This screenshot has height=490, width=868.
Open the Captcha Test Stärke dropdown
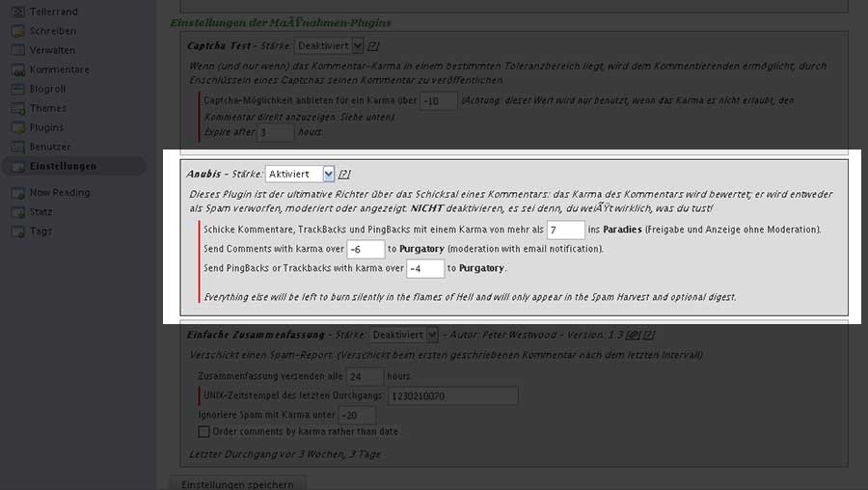point(329,45)
